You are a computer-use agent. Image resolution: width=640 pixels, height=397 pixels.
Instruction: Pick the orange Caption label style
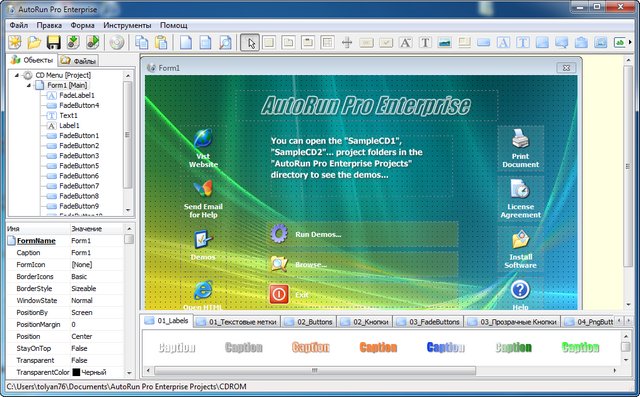[x=378, y=347]
